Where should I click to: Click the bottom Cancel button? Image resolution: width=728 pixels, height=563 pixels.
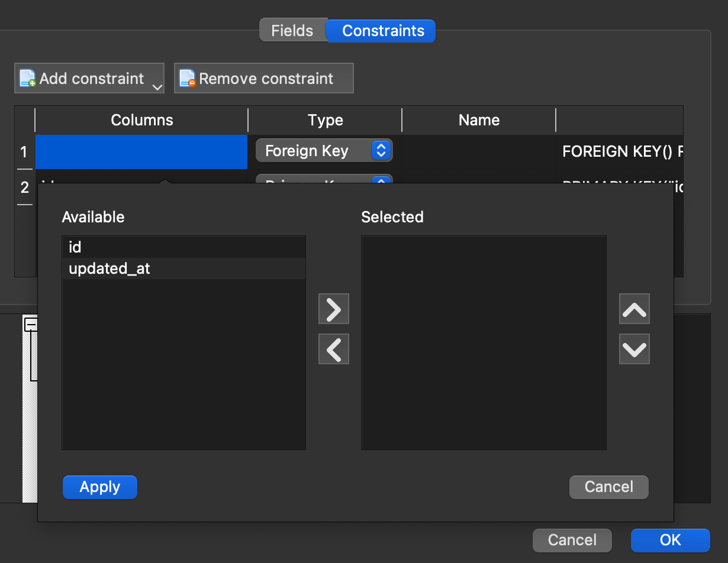[572, 540]
